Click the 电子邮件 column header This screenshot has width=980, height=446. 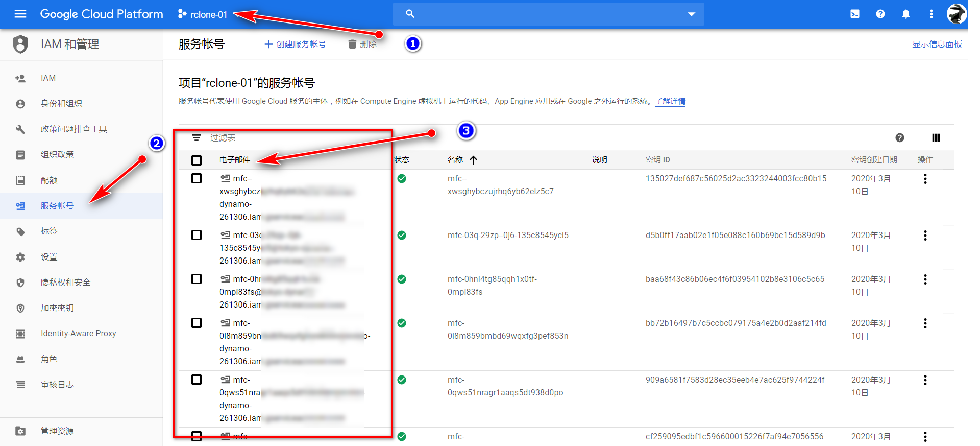[x=235, y=160]
